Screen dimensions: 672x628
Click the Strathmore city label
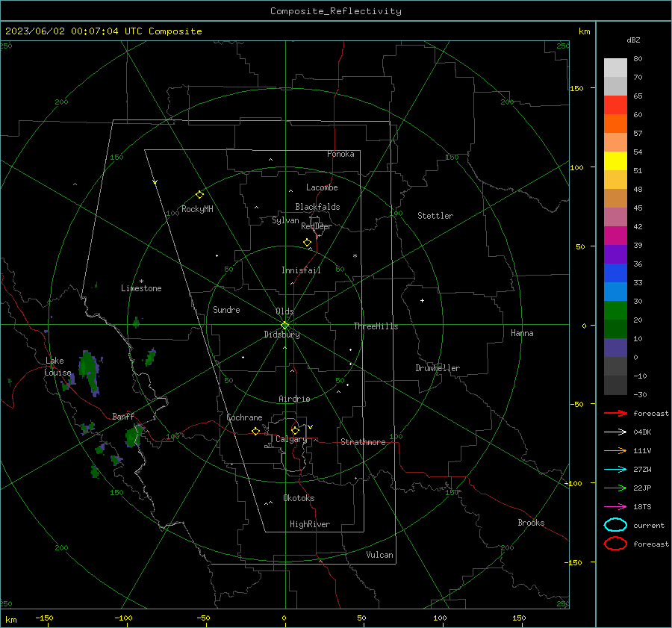click(363, 442)
